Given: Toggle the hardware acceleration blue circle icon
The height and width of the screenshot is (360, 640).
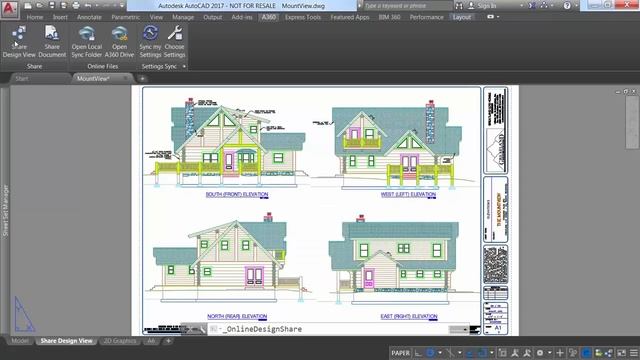Looking at the screenshot, I should 587,353.
